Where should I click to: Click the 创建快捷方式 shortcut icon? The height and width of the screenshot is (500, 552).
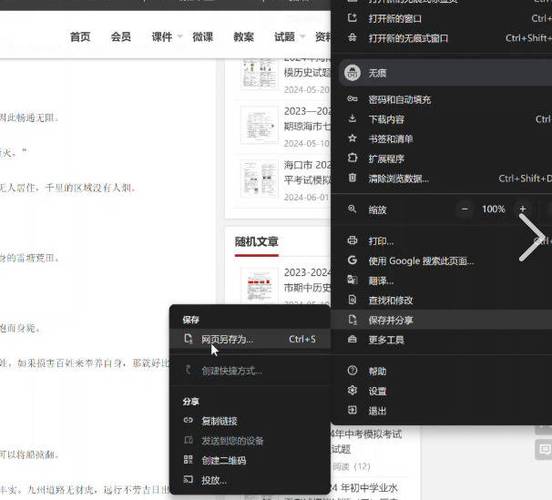click(x=188, y=370)
